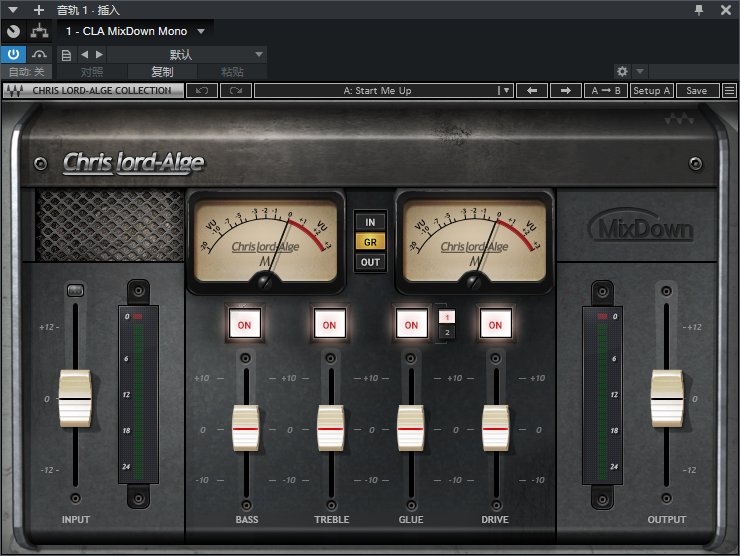
Task: Go to next preset with right triangle
Action: coord(99,55)
